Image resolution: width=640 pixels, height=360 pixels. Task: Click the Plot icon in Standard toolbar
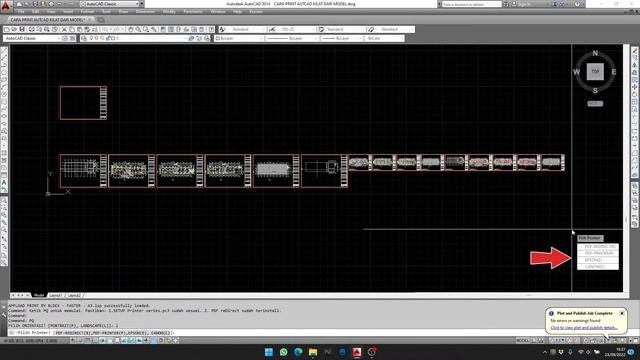click(x=31, y=29)
